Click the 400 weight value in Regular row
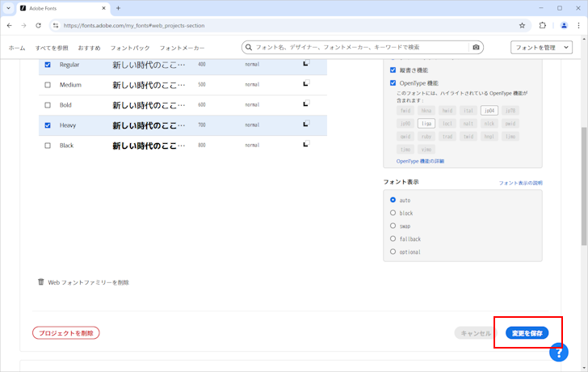The height and width of the screenshot is (372, 588). (x=202, y=64)
